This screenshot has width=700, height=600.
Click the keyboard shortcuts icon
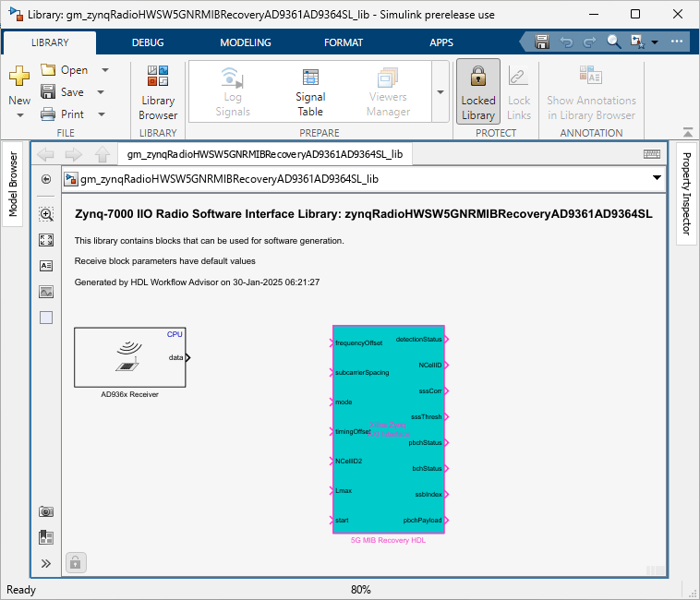652,154
